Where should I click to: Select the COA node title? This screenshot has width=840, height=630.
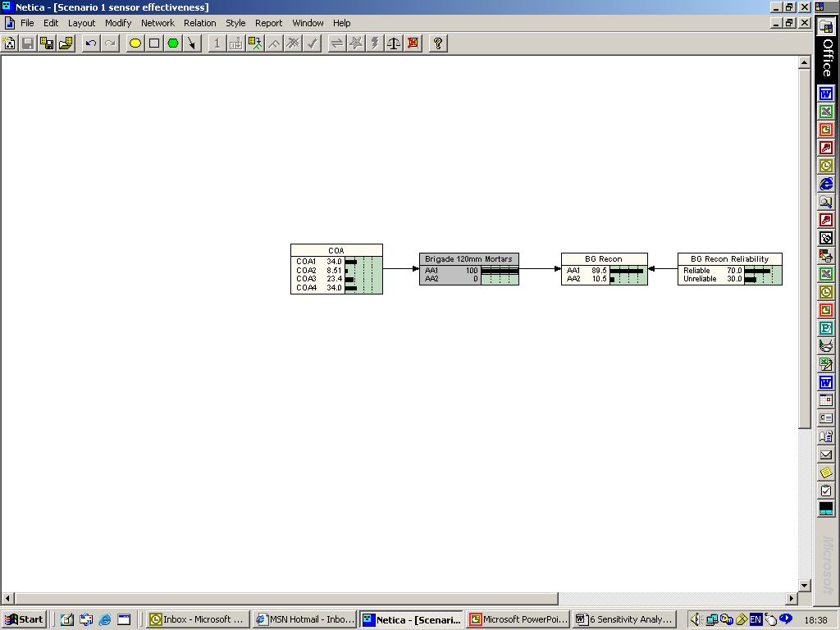point(336,250)
